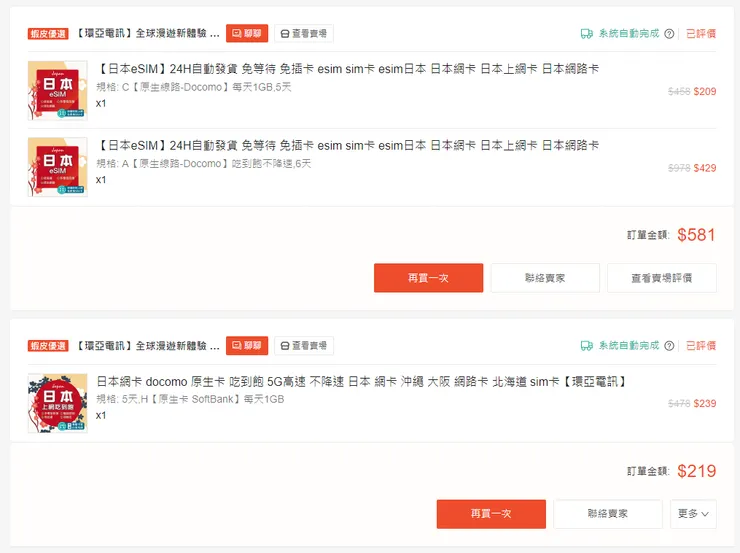Viewport: 740px width, 553px height.
Task: Click the 聊聊 chat button in the second order
Action: [247, 346]
